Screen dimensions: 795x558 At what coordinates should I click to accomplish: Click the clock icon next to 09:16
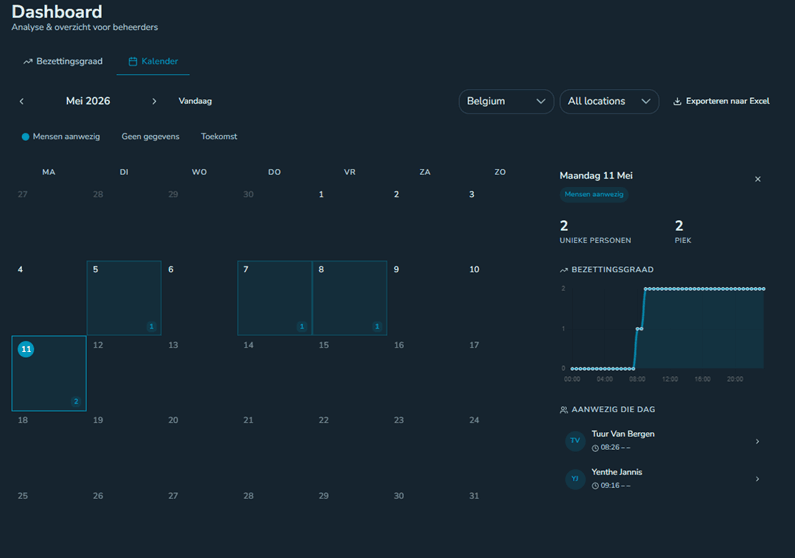point(595,486)
